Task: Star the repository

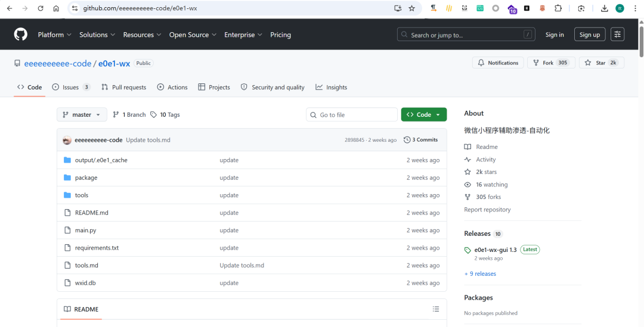Action: (601, 63)
